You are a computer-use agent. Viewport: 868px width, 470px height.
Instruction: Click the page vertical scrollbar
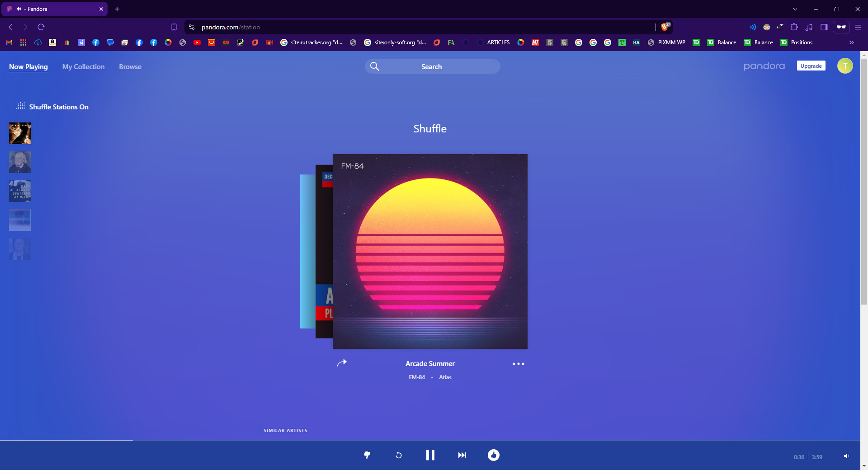(x=864, y=181)
